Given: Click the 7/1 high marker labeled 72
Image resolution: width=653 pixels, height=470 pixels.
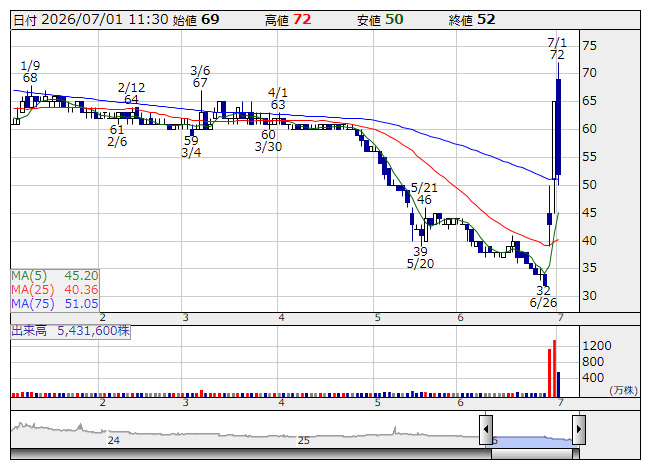Looking at the screenshot, I should (x=557, y=49).
